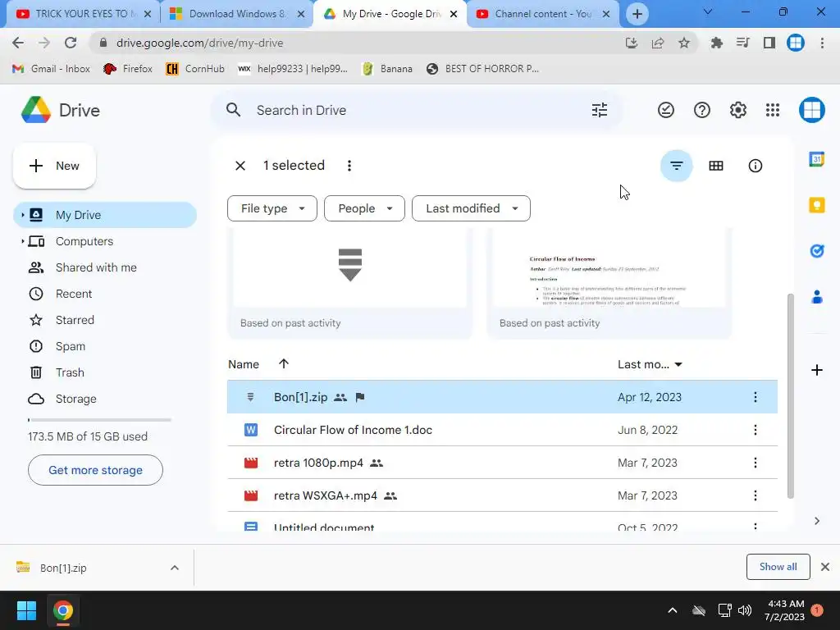Switch to TRICK YOUR EYES YouTube tab
The image size is (840, 630).
click(83, 14)
